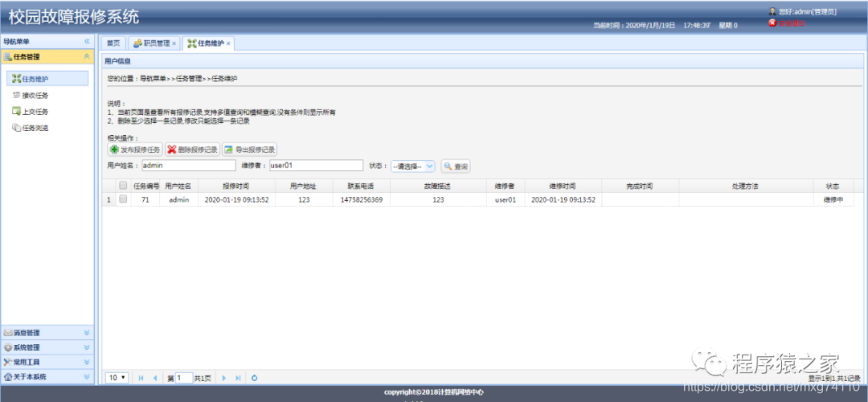Expand the 常用工具 panel
868x402 pixels.
[87, 362]
